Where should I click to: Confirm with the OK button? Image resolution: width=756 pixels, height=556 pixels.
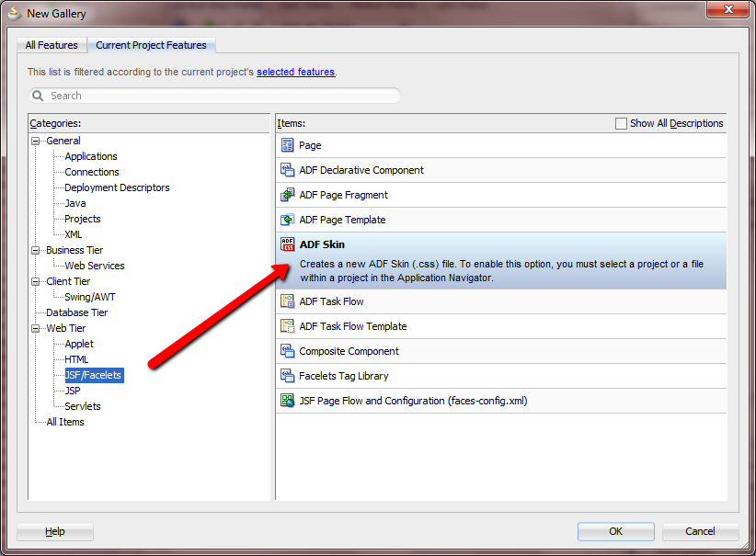point(615,531)
